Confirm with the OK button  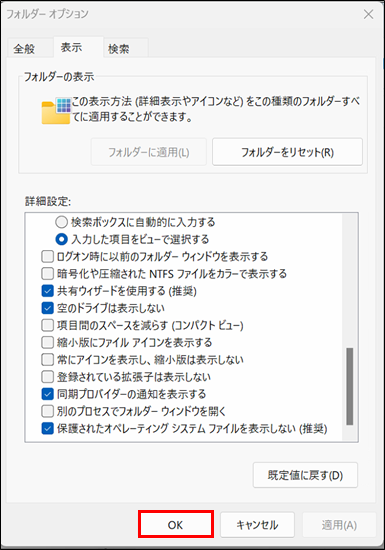(175, 525)
